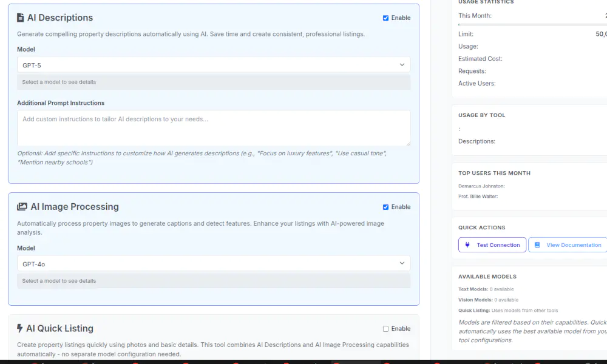Open the View Documentation link text
The width and height of the screenshot is (607, 364).
pyautogui.click(x=574, y=245)
